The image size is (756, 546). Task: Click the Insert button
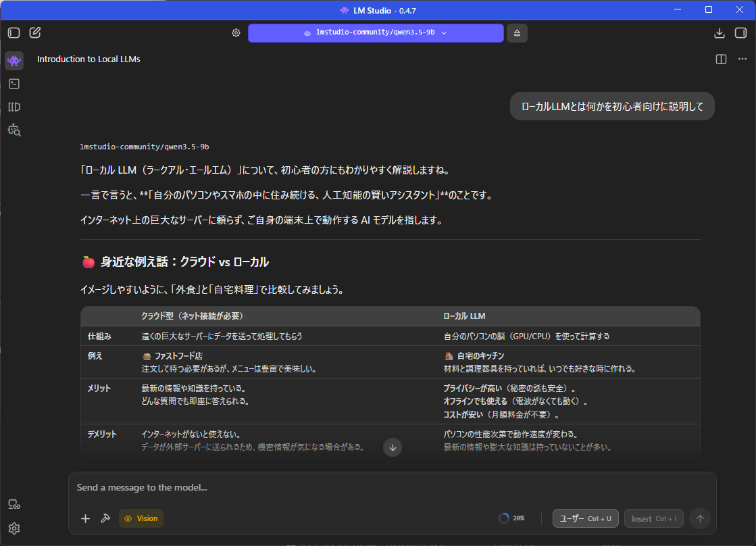click(x=654, y=518)
